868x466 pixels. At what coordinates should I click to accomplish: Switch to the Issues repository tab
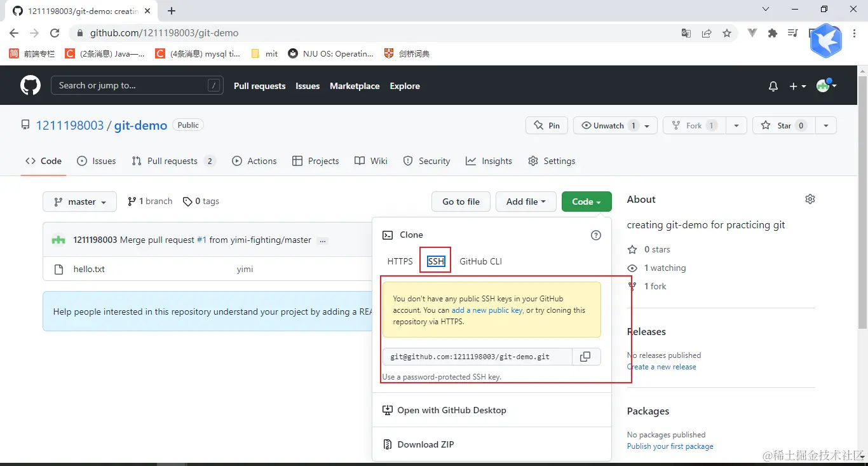click(x=97, y=161)
